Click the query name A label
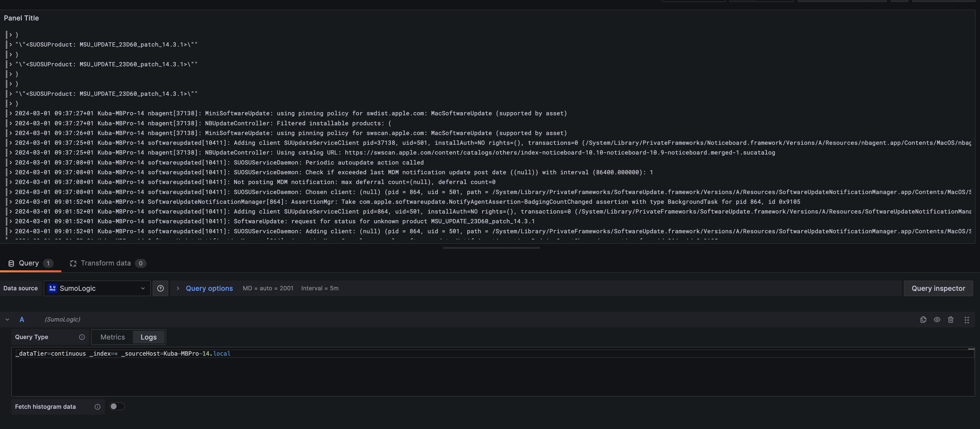 coord(22,320)
